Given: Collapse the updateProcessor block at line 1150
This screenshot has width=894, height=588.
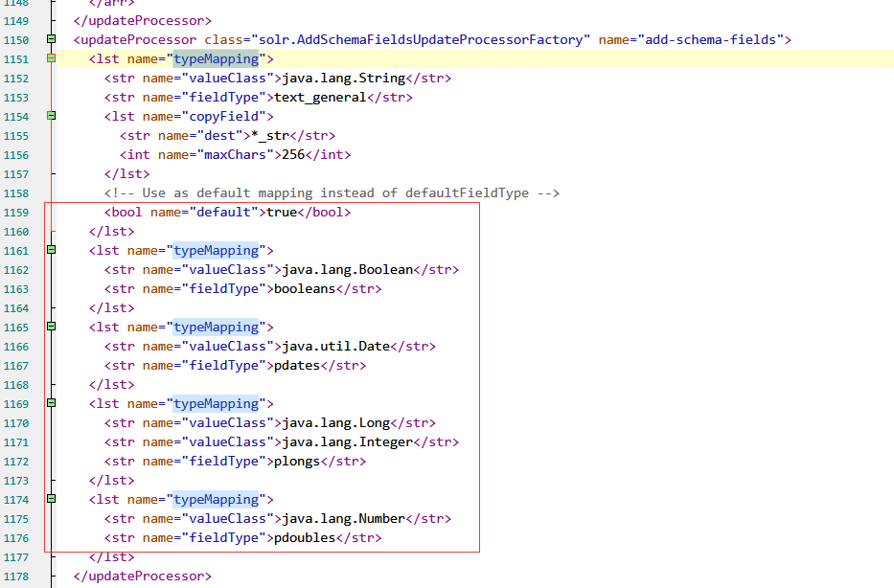Looking at the screenshot, I should [51, 39].
